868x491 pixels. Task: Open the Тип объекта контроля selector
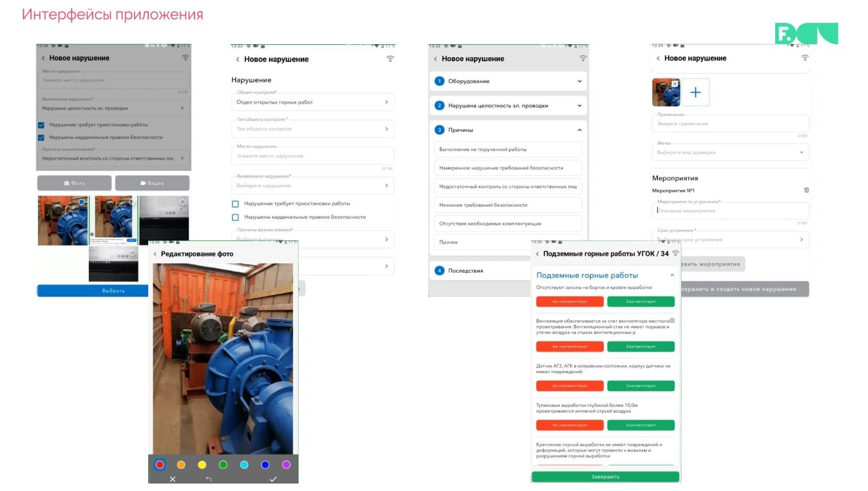click(312, 128)
